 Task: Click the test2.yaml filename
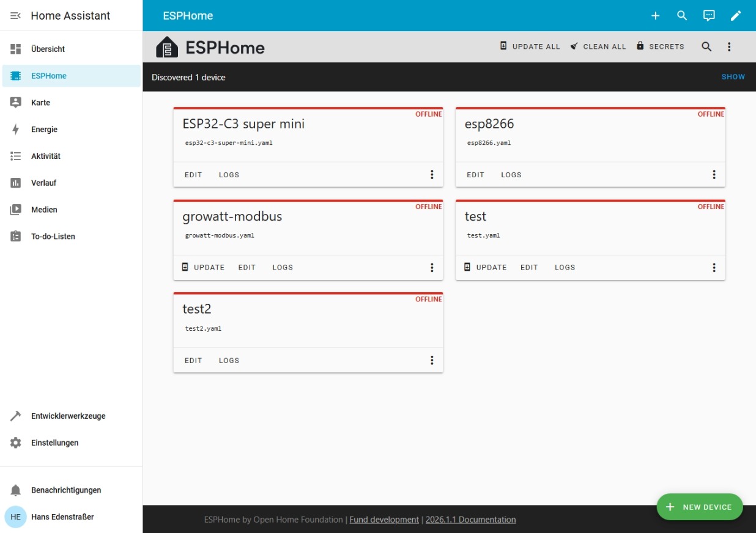pyautogui.click(x=203, y=328)
